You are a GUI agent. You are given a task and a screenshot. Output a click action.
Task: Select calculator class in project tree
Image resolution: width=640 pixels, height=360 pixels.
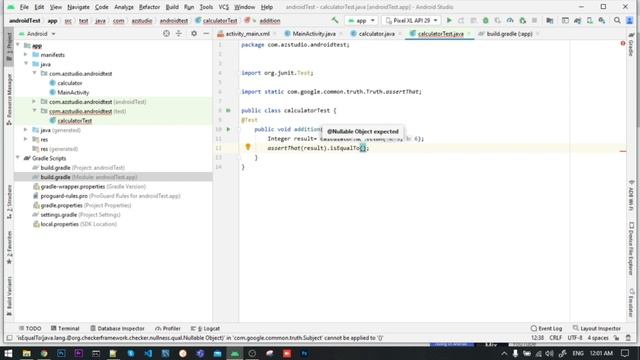coord(69,83)
